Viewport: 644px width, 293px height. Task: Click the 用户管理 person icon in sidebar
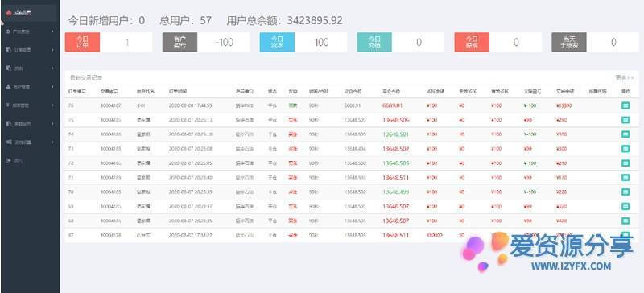point(9,87)
